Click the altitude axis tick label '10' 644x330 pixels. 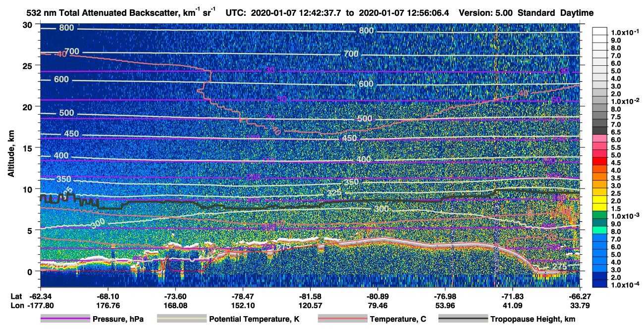click(27, 189)
